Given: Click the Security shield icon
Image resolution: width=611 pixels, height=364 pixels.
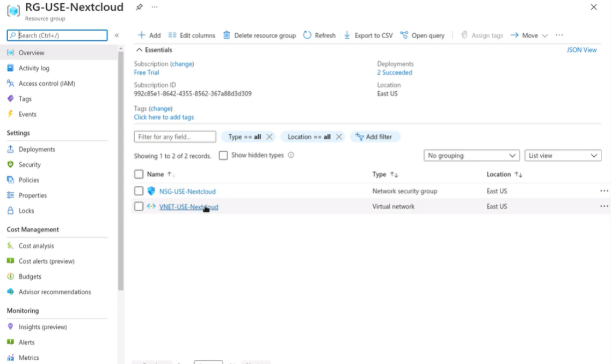Looking at the screenshot, I should [11, 164].
